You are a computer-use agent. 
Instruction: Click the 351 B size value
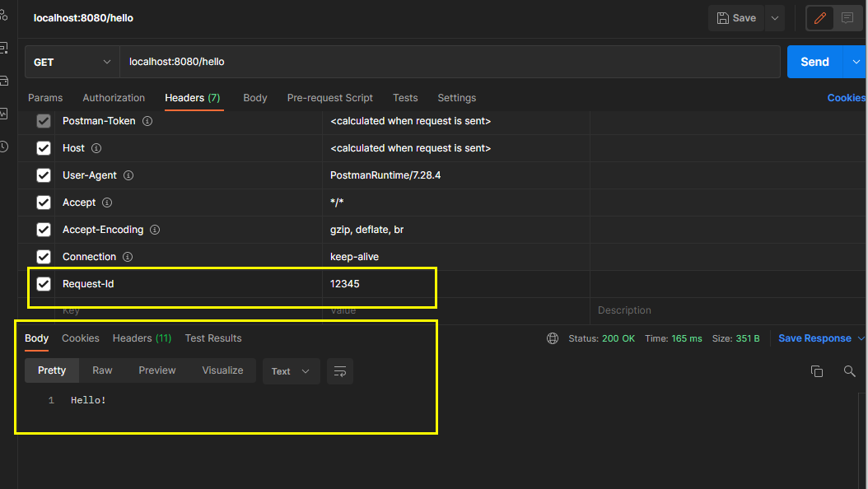(748, 338)
